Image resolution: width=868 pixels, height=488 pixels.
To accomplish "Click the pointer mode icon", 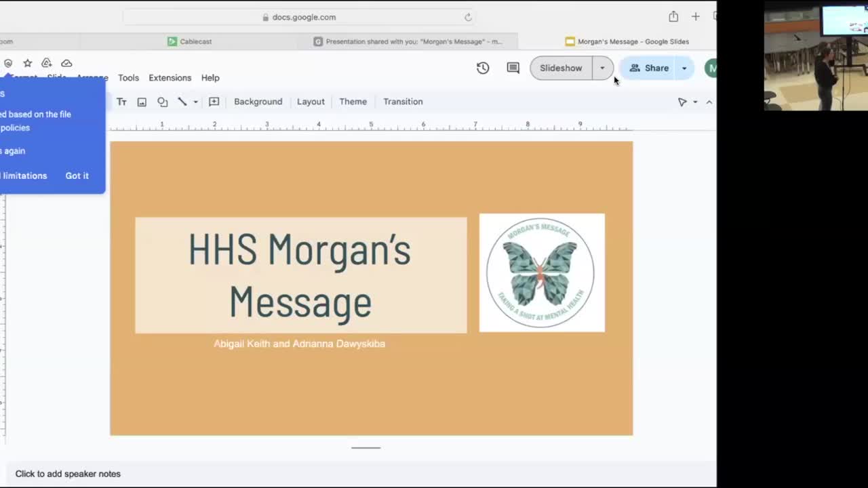I will [x=682, y=102].
